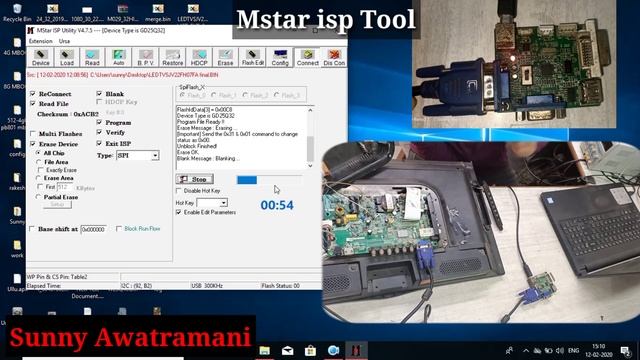Open the config desktop folder
The height and width of the screenshot is (360, 640).
(x=17, y=148)
